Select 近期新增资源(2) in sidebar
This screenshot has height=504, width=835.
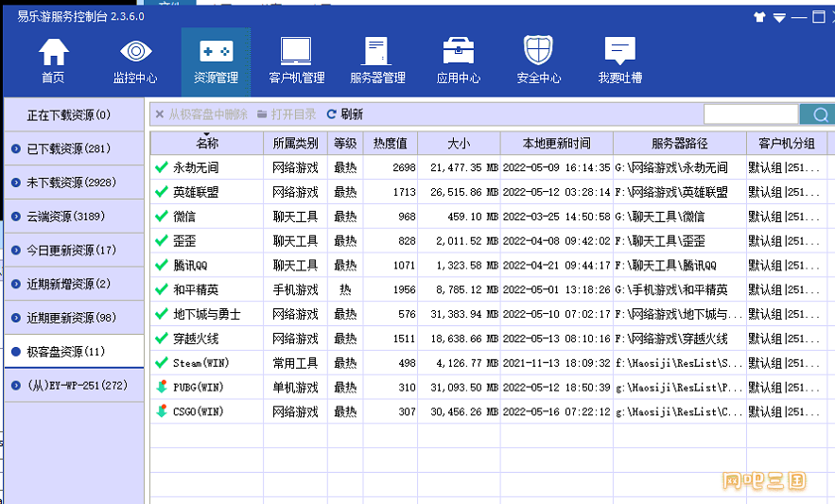coord(74,284)
